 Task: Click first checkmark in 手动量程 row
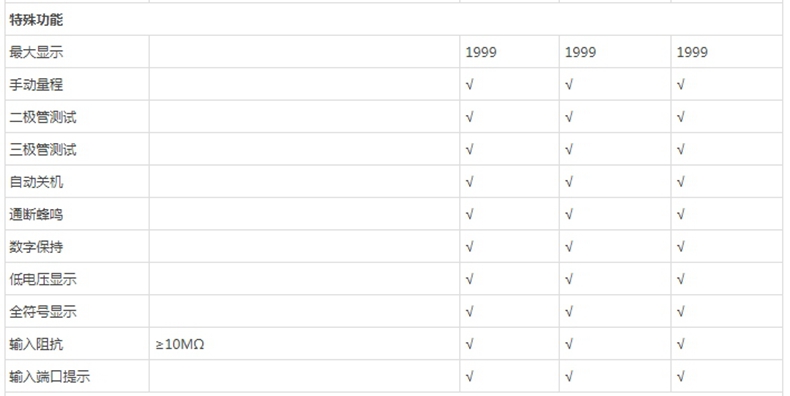(x=470, y=85)
